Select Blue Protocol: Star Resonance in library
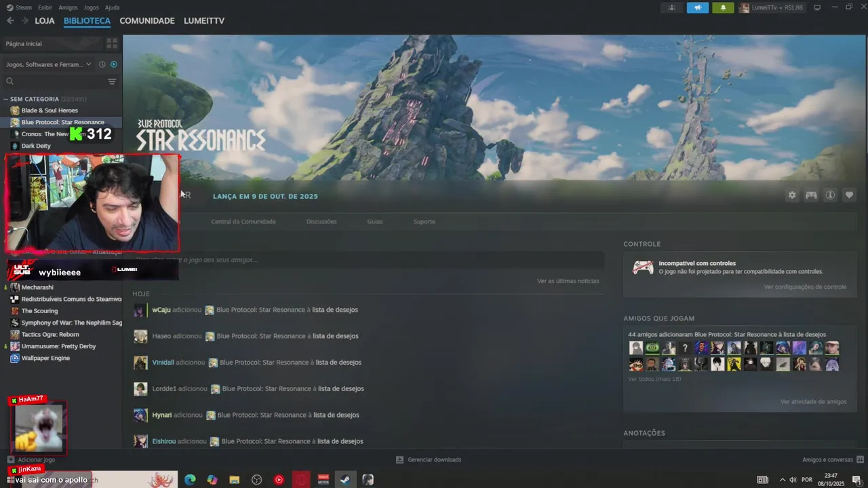Viewport: 868px width, 488px height. coord(62,123)
